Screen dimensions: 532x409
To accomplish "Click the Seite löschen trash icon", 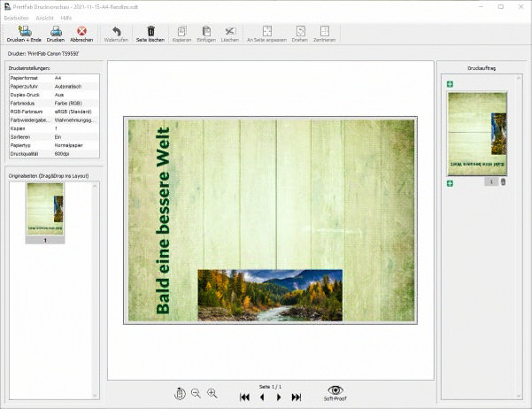I will 150,33.
